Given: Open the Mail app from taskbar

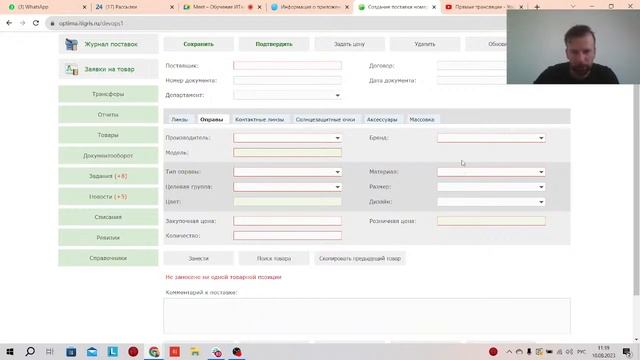Looking at the screenshot, I should 92,352.
